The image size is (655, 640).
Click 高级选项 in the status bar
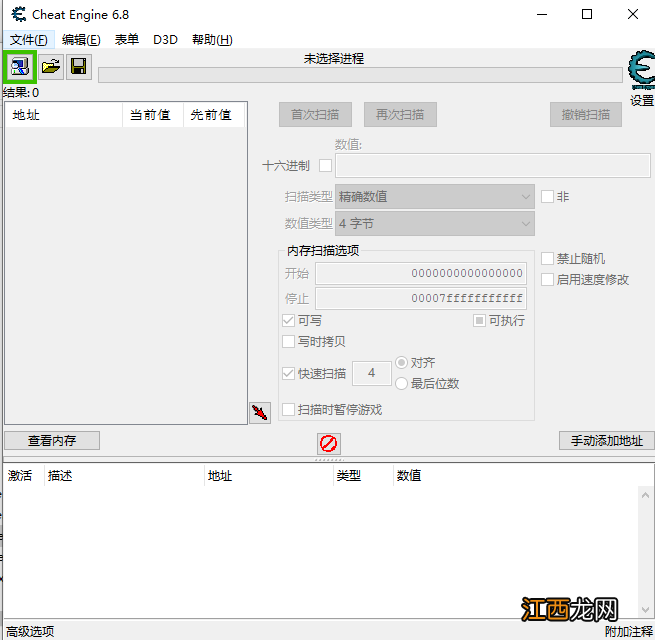click(x=30, y=631)
